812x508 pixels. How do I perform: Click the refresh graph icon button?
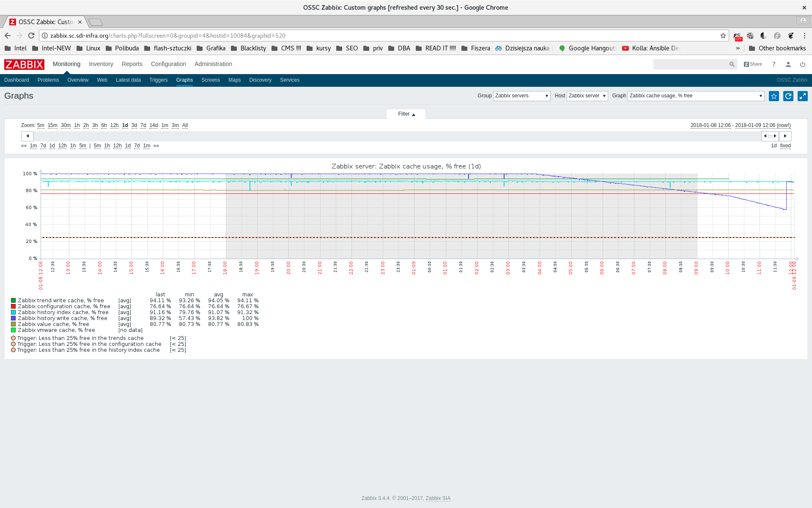(788, 96)
